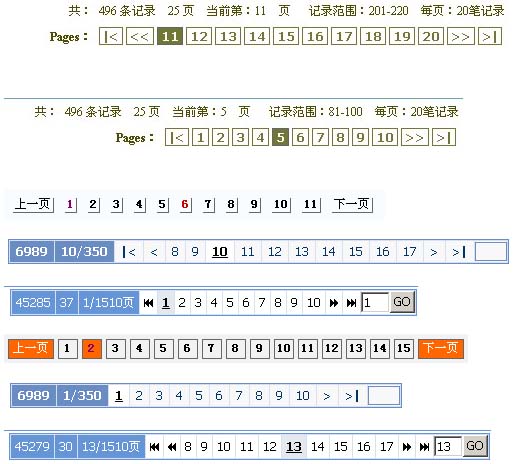Click the plain-style 下一页 next link
This screenshot has width=516, height=464.
(x=352, y=204)
